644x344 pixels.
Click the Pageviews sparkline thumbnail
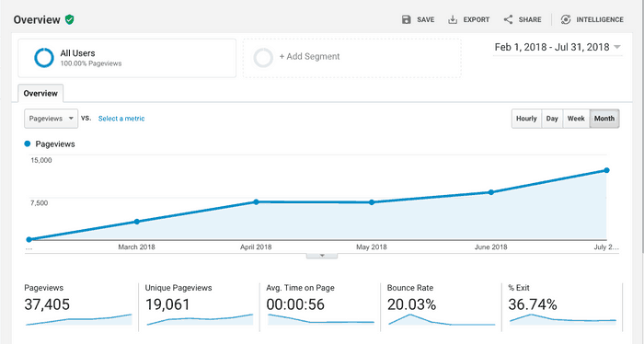[78, 319]
